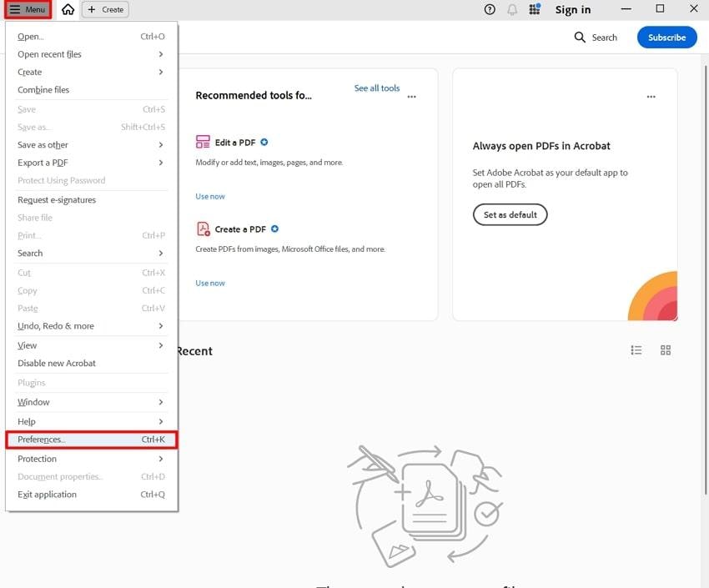
Task: Open the hamburger Menu button
Action: click(x=28, y=9)
